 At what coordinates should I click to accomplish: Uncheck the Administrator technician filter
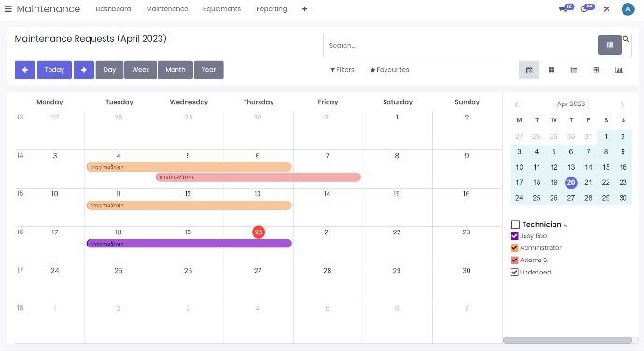pos(514,247)
